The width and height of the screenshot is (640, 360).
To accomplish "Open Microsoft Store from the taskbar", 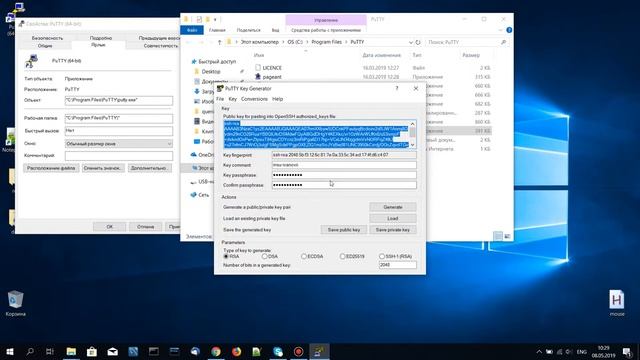I will point(92,351).
